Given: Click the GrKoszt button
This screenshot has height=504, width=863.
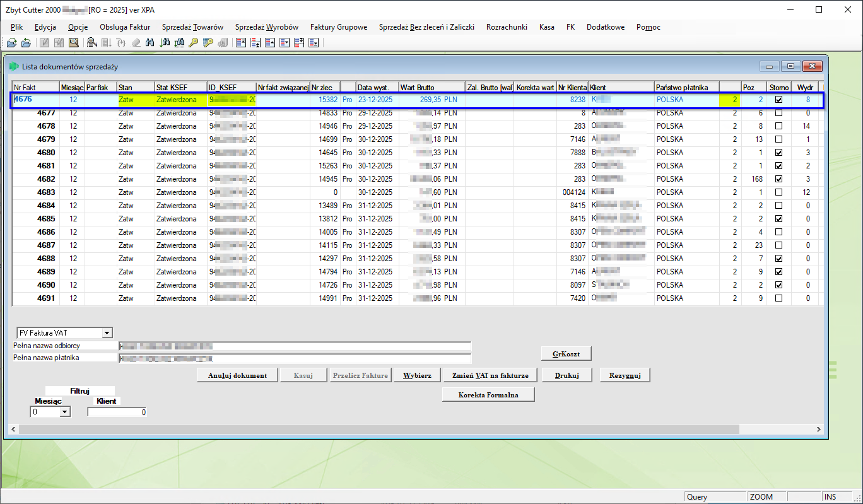Looking at the screenshot, I should [566, 353].
